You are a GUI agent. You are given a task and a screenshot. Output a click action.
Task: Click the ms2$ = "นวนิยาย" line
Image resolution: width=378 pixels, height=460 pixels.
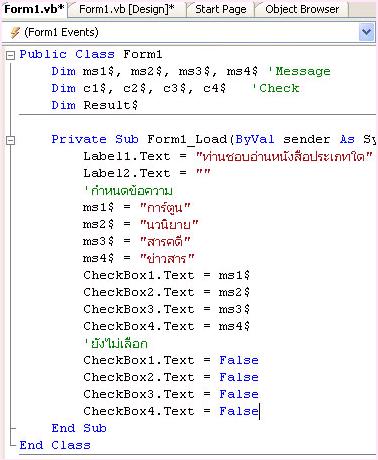click(141, 224)
